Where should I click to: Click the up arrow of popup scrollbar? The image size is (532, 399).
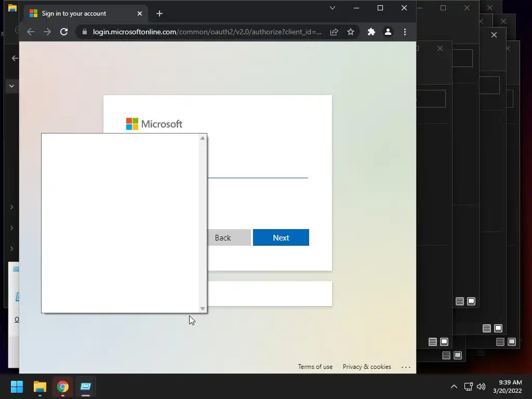(x=203, y=138)
